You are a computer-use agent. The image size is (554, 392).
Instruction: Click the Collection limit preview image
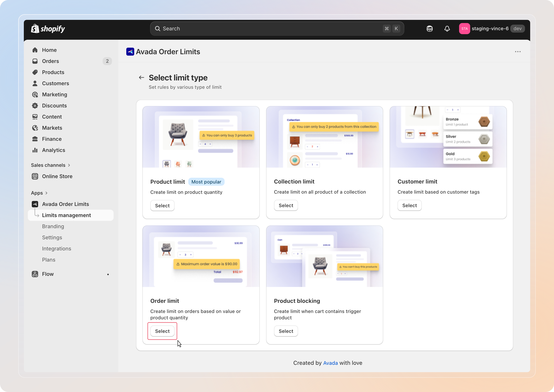[324, 137]
